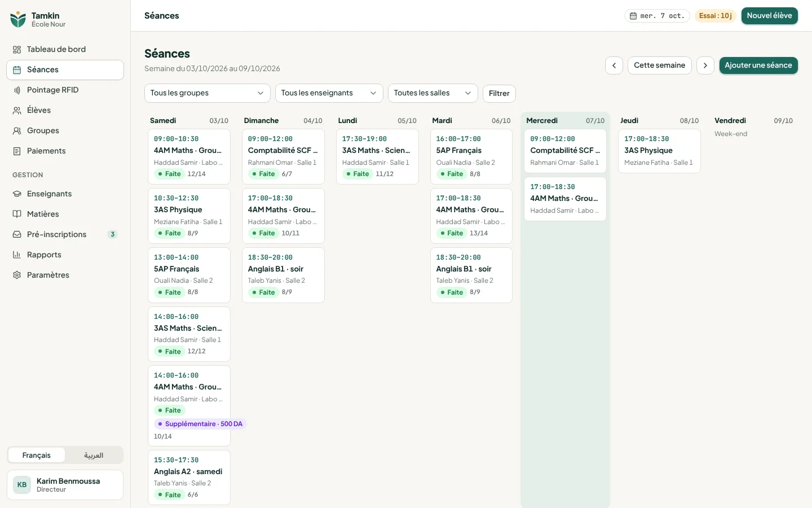The height and width of the screenshot is (508, 812).
Task: Click the Paramètres gear icon
Action: [x=17, y=275]
